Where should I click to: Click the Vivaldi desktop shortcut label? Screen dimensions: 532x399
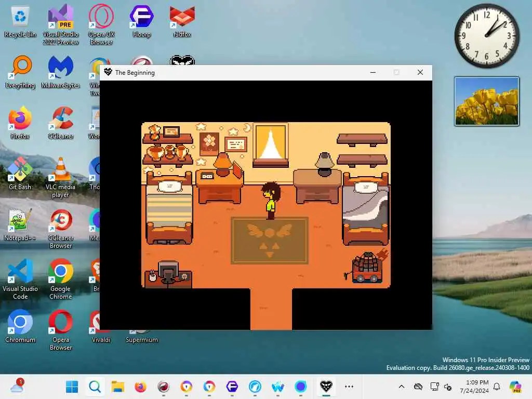point(101,340)
